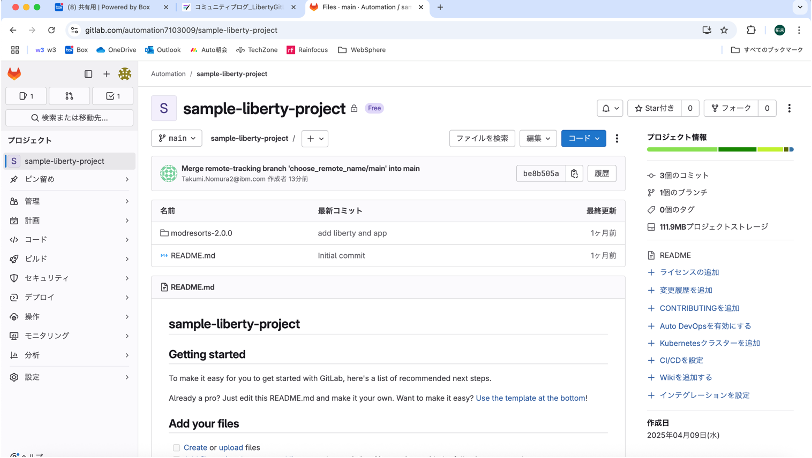Viewport: 812px width, 458px height.
Task: Click ライセンスの追加 link
Action: point(689,272)
